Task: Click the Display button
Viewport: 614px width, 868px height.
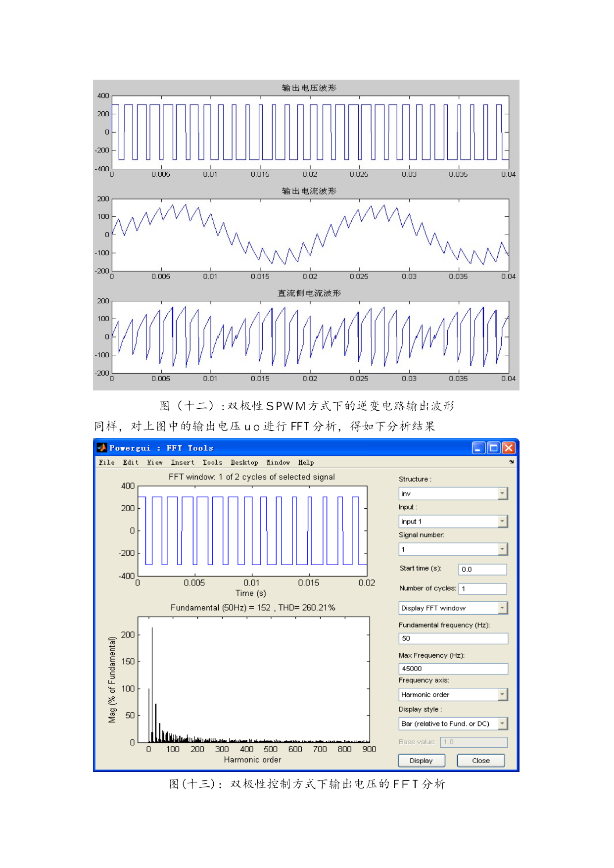Action: click(x=422, y=761)
